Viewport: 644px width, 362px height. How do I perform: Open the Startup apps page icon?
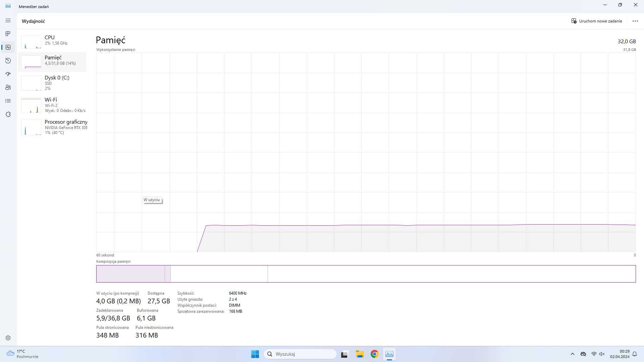click(x=8, y=74)
